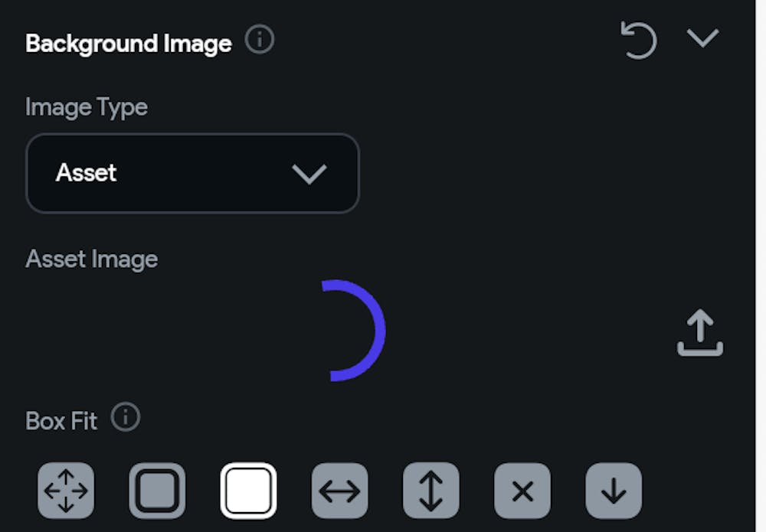Pick the vertical fit-height box fit
This screenshot has height=532, width=766.
point(430,491)
